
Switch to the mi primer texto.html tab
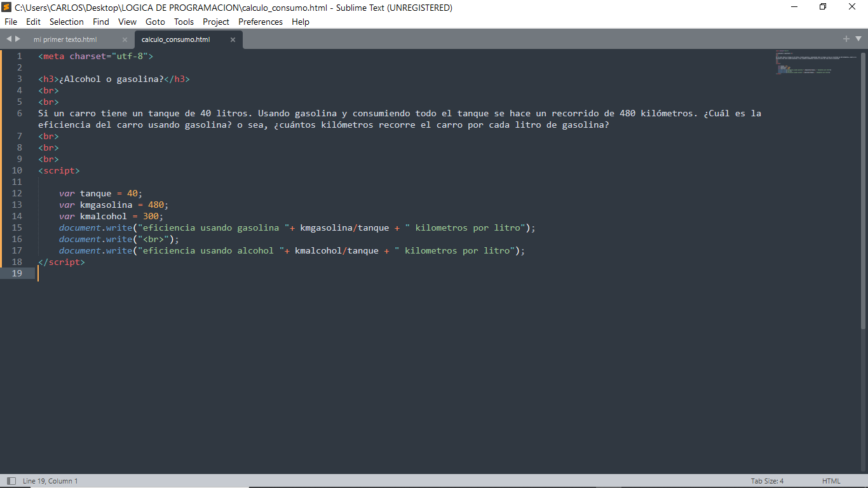coord(65,39)
